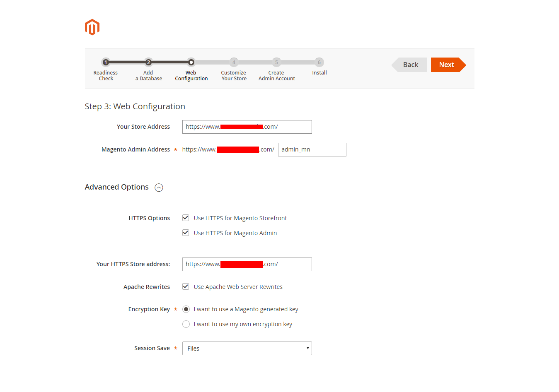The width and height of the screenshot is (559, 392).
Task: Select step 1 Readiness Check circle
Action: (x=106, y=62)
